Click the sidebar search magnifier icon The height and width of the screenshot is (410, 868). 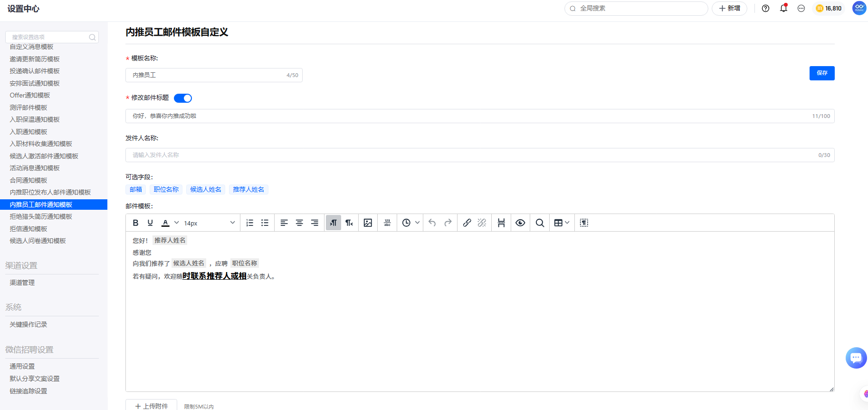(93, 37)
